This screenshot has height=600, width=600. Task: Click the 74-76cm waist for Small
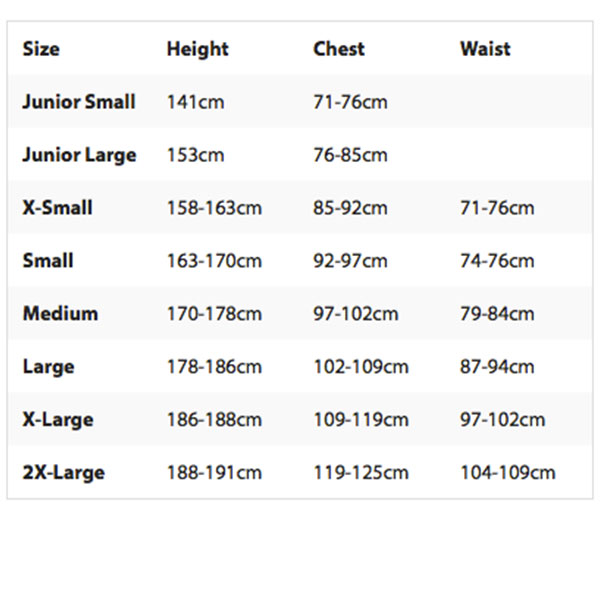coord(497,261)
